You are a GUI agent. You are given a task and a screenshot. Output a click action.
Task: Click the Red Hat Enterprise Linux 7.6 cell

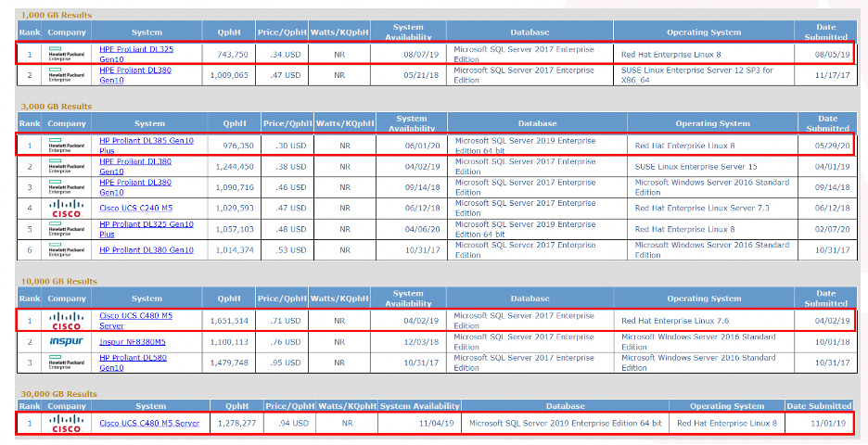[x=704, y=321]
